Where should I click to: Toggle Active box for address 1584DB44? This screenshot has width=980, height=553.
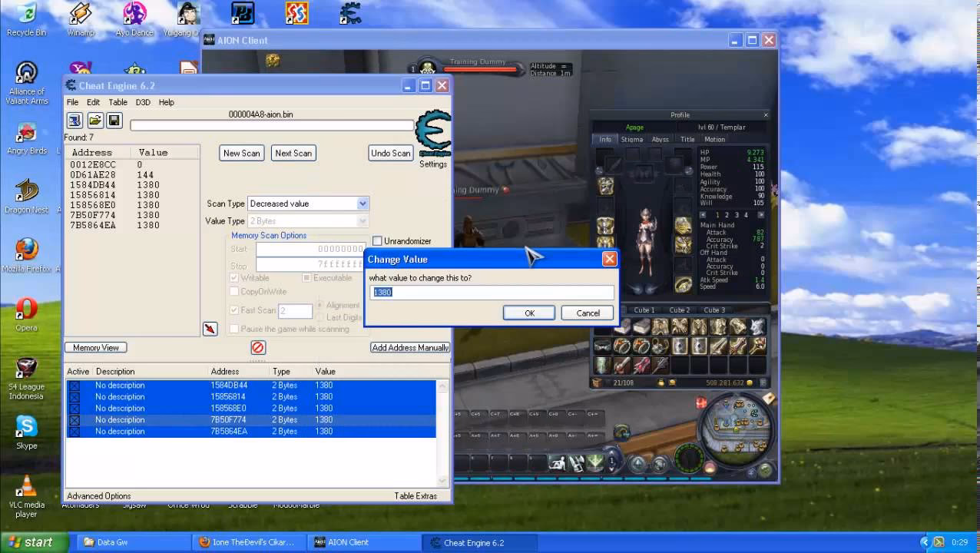(74, 386)
